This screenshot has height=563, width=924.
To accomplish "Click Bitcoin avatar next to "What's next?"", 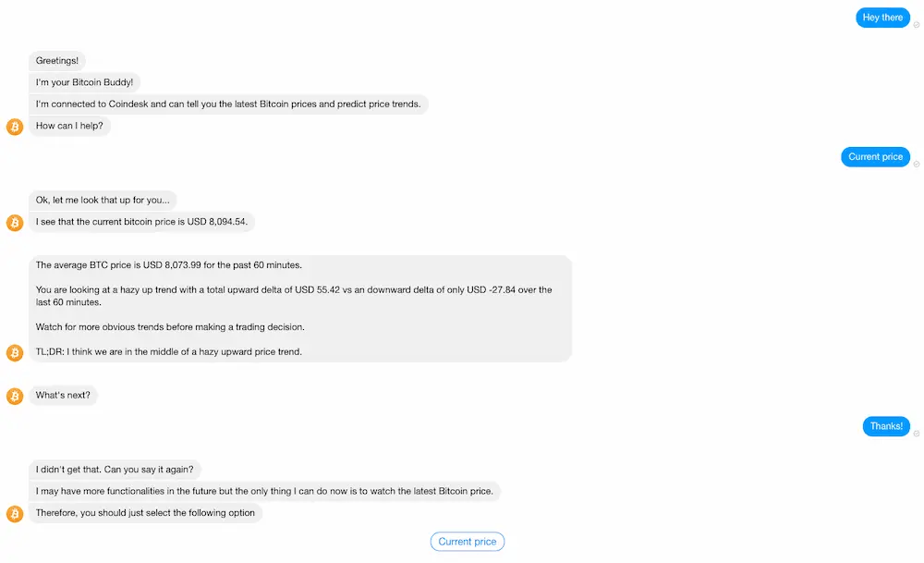I will coord(15,396).
